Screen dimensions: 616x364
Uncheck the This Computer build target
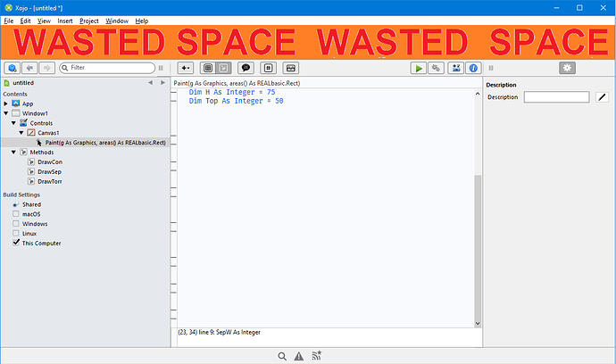16,243
